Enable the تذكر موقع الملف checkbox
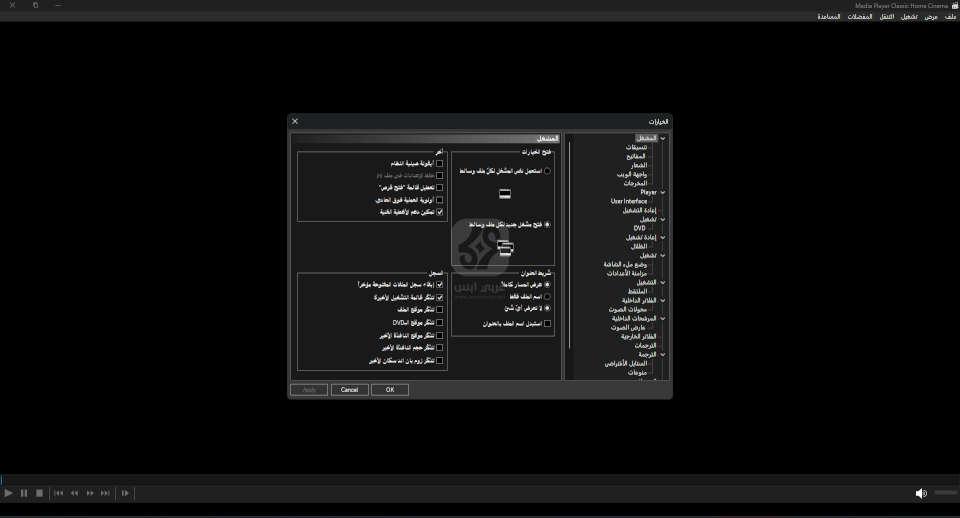 click(440, 310)
